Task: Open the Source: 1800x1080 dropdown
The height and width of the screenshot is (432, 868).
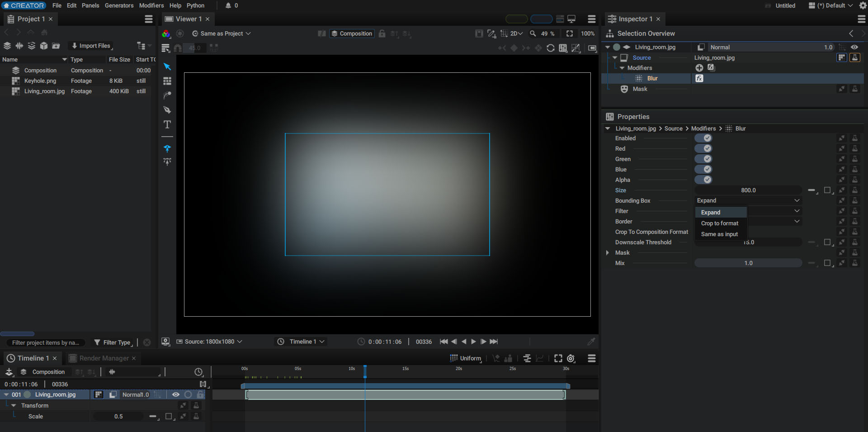Action: tap(209, 342)
